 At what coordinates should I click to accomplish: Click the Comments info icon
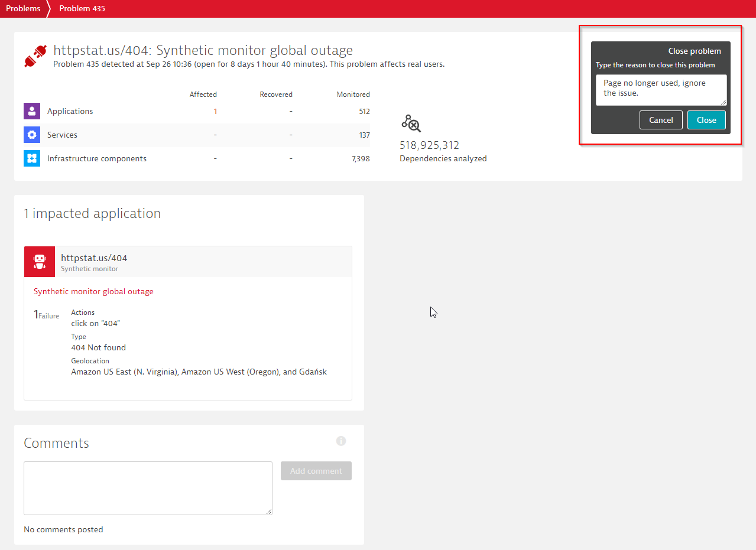[x=341, y=441]
